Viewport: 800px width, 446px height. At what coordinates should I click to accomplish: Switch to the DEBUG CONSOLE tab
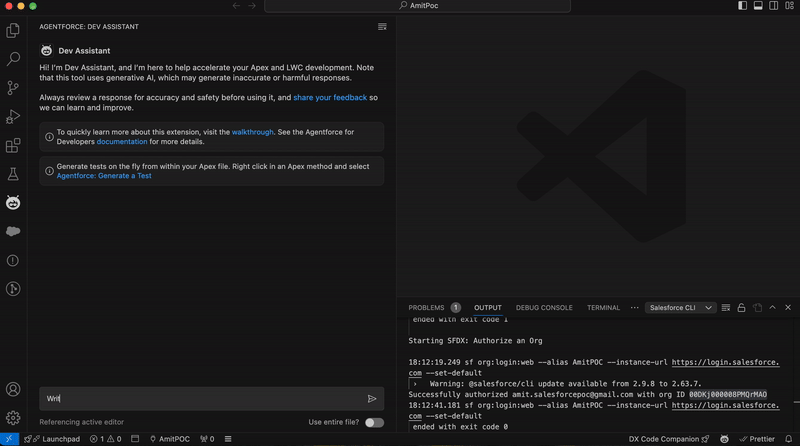pos(544,308)
